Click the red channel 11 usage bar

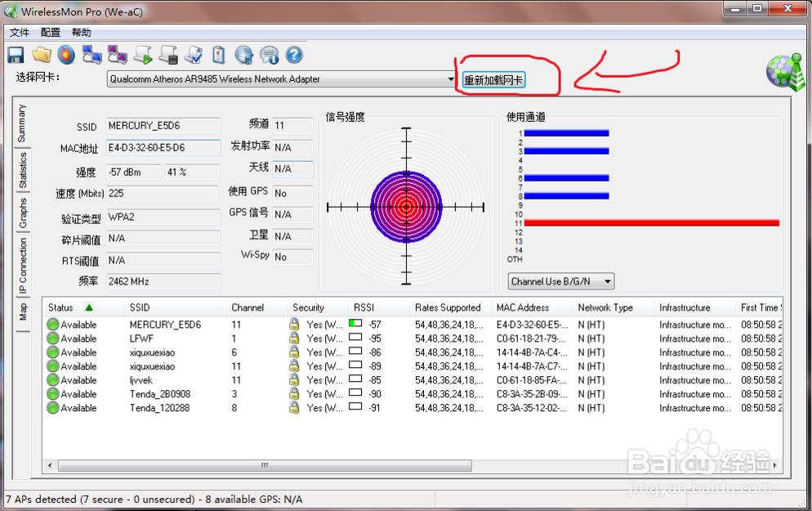tap(651, 223)
